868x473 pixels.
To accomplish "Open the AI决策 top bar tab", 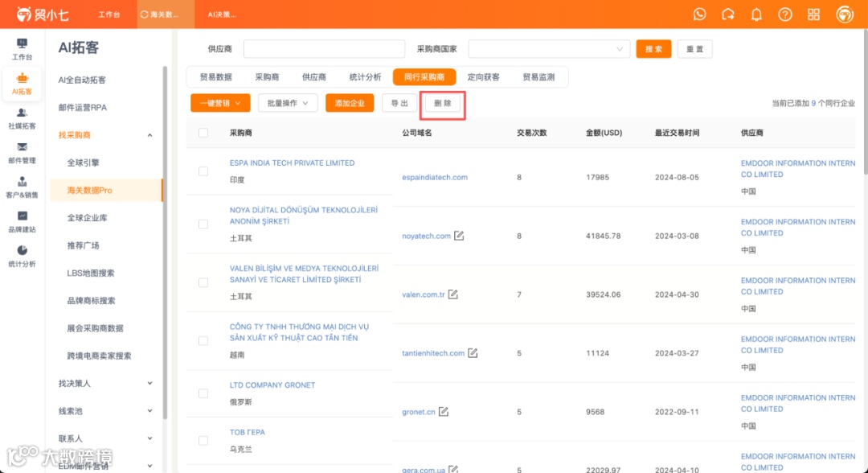I will pos(222,14).
